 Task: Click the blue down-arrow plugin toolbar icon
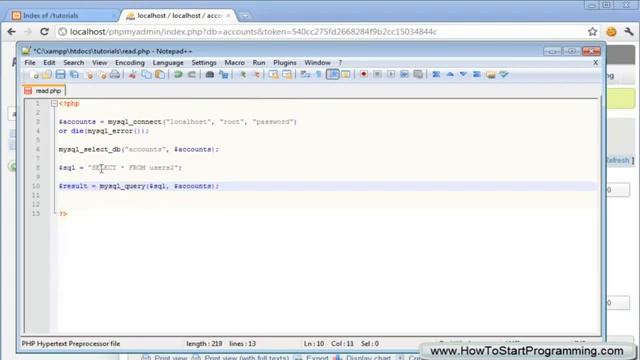coord(463,75)
